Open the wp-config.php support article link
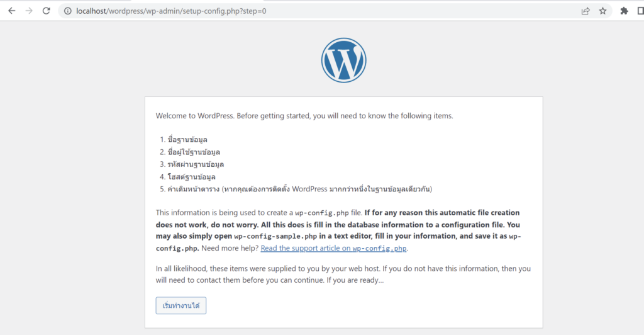Viewport: 644px width, 335px height. [x=334, y=248]
